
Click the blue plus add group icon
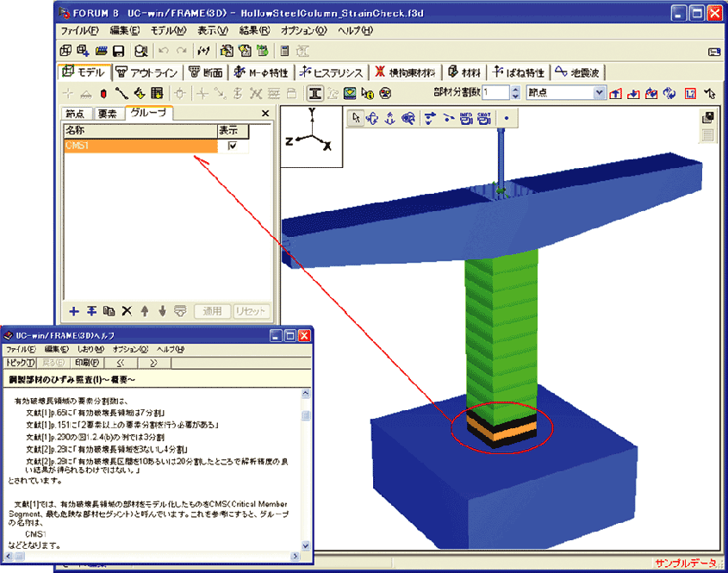pyautogui.click(x=74, y=311)
